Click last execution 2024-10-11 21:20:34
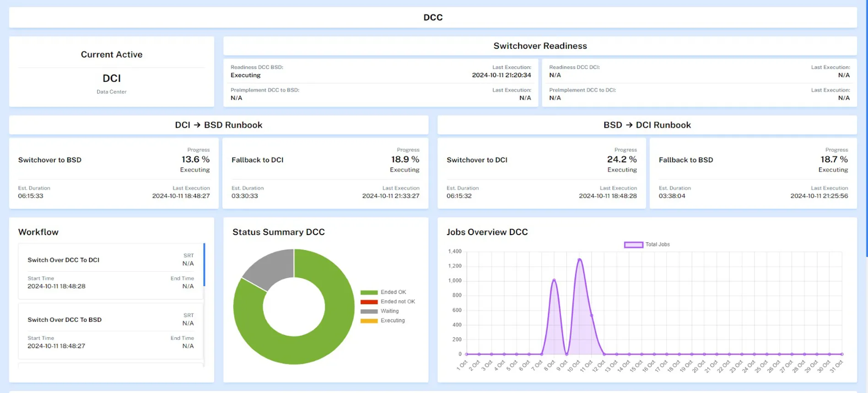The image size is (868, 393). (501, 75)
